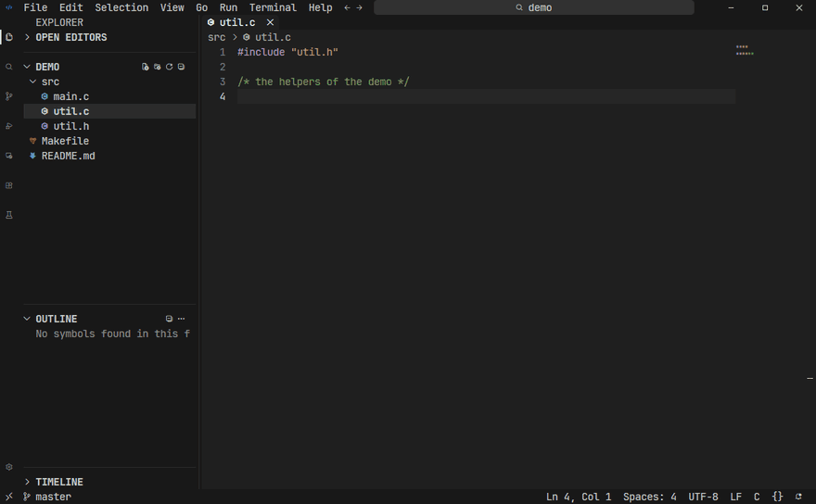This screenshot has width=816, height=504.
Task: Open the Extensions view
Action: 9,185
